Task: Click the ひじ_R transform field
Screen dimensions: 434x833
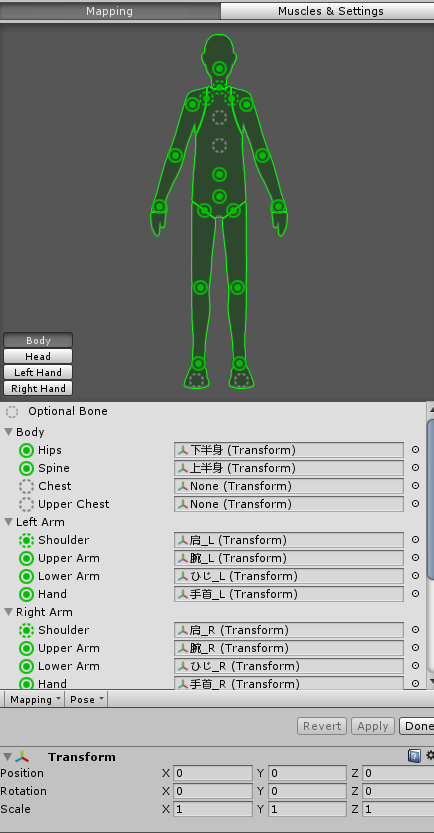Action: 288,666
